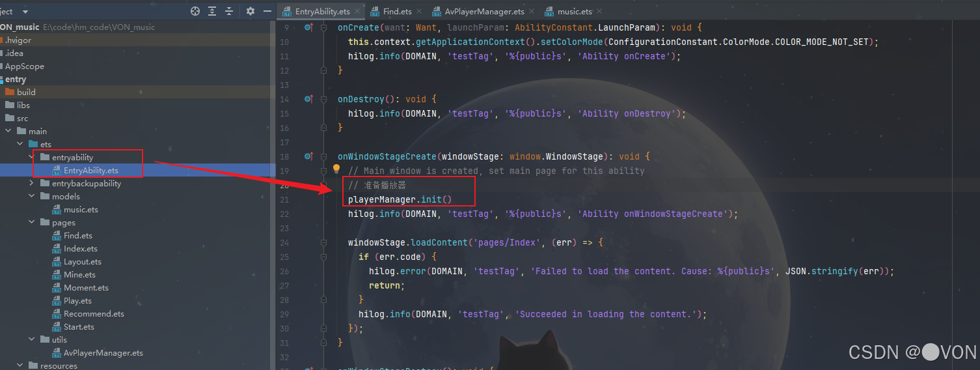The width and height of the screenshot is (980, 370).
Task: Collapse the models folder chevron
Action: [32, 196]
